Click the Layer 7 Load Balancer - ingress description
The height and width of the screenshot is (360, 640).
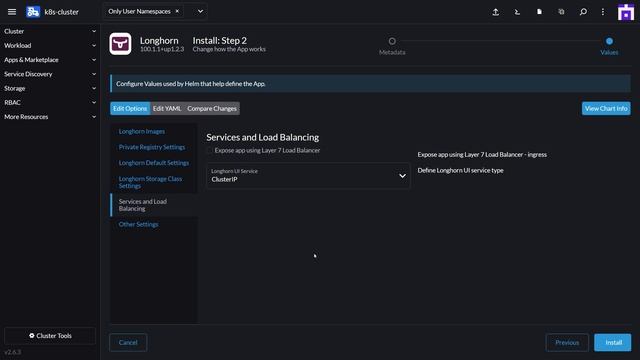coord(482,154)
